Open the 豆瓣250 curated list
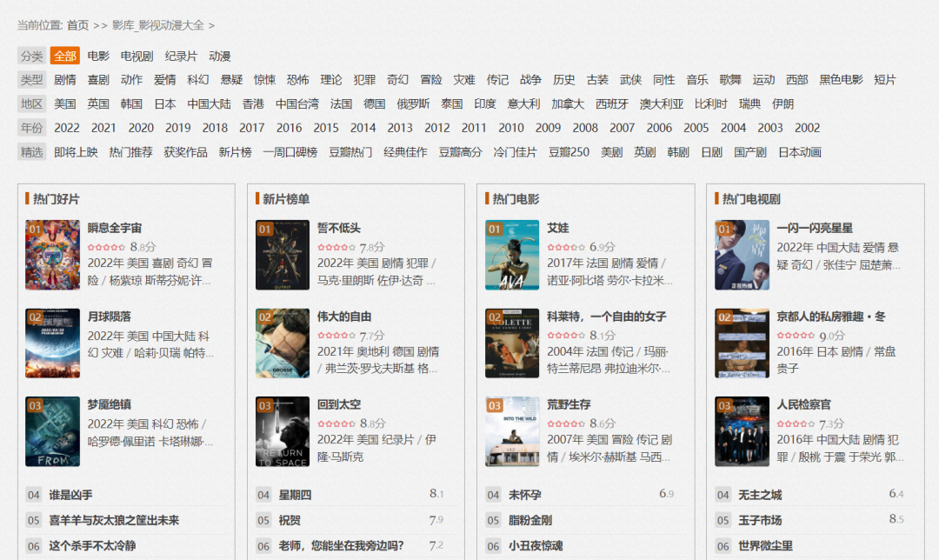 click(569, 152)
